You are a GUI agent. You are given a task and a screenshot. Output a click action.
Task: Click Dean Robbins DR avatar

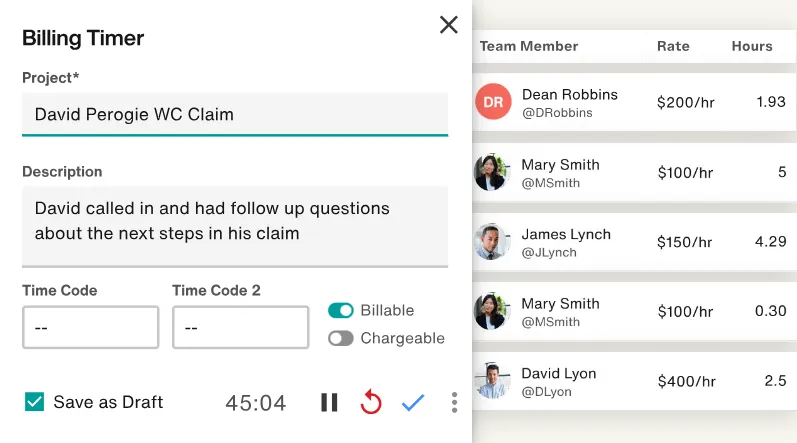pyautogui.click(x=493, y=102)
